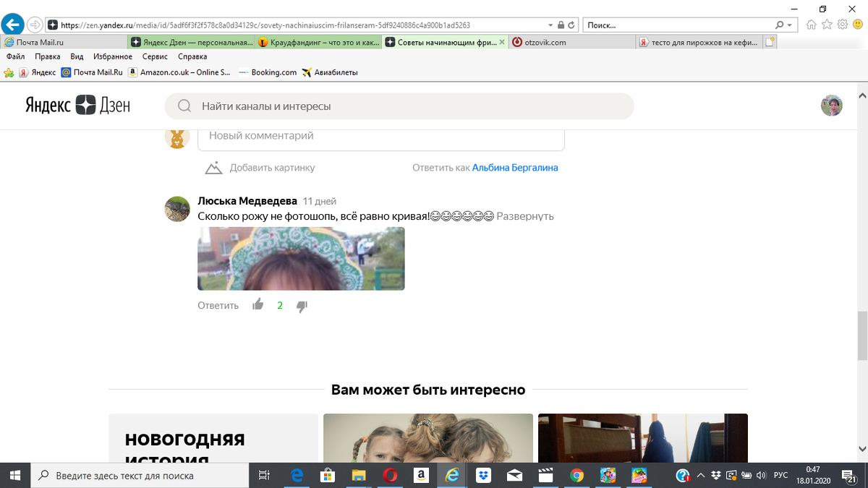This screenshot has height=488, width=868.
Task: Open the recommended card with children photo
Action: 428,438
